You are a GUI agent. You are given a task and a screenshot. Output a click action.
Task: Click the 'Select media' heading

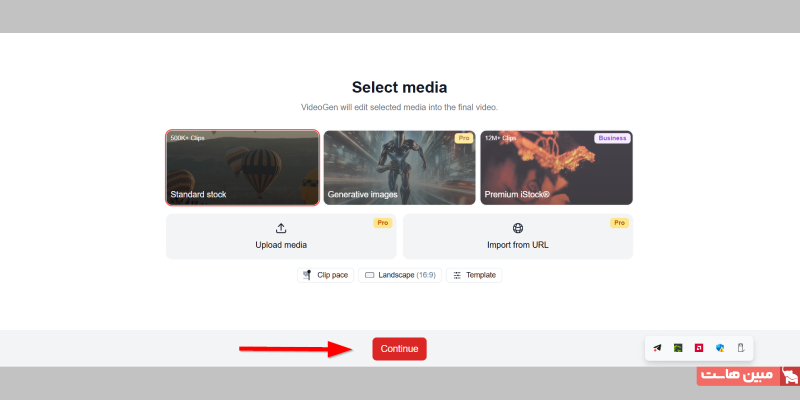coord(399,87)
